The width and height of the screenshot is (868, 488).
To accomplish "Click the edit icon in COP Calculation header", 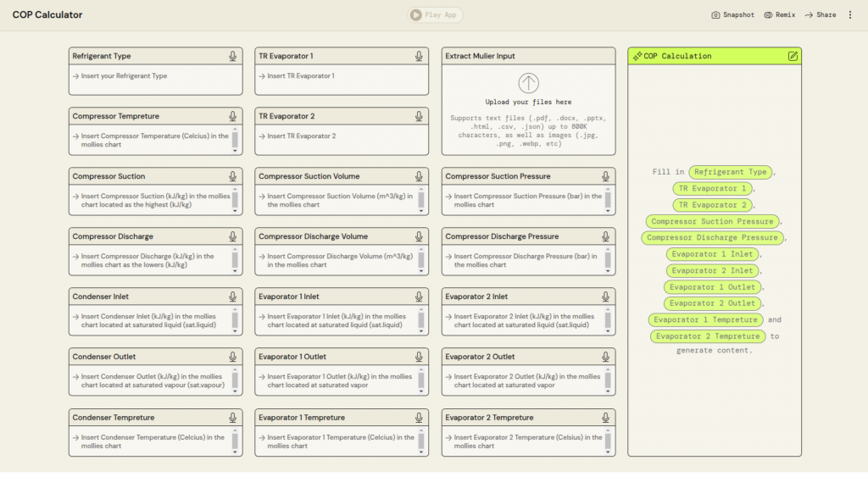I will coord(793,56).
